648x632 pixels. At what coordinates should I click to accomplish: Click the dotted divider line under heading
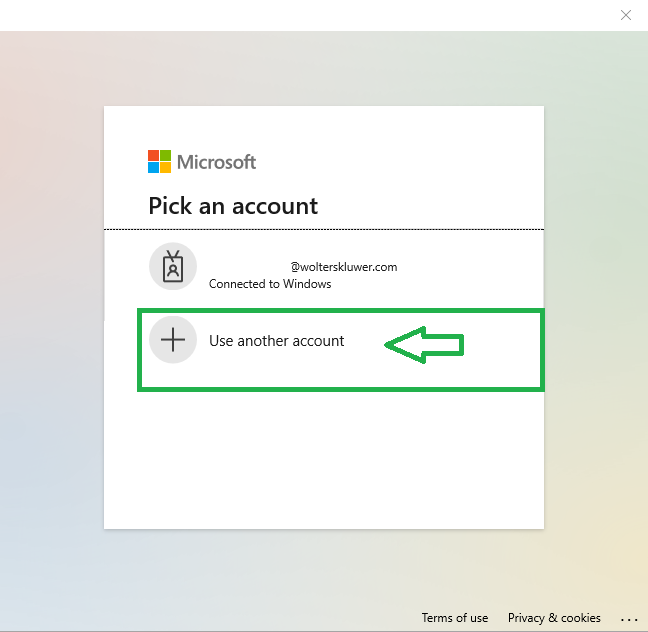(x=324, y=229)
